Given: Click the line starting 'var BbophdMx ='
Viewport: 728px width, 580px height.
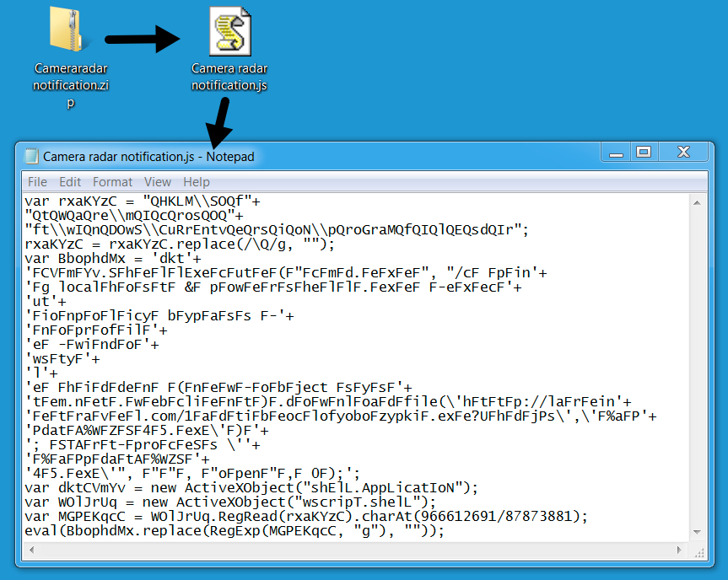Looking at the screenshot, I should [x=113, y=259].
